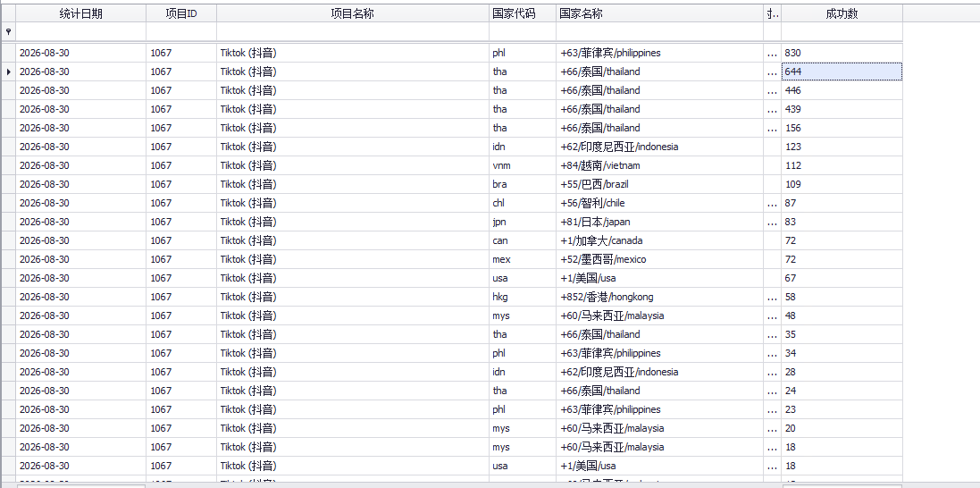Sort by the 统计日期 column header

click(80, 13)
